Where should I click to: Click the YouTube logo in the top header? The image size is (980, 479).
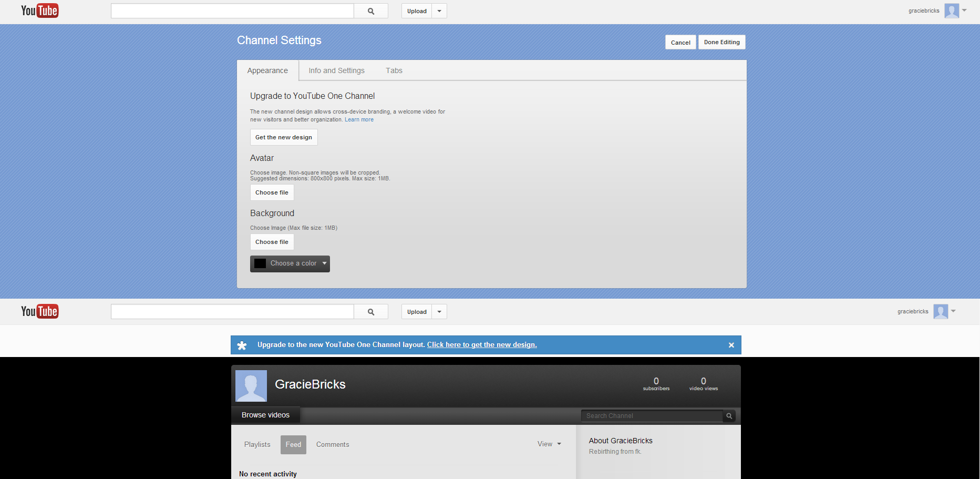(x=40, y=11)
